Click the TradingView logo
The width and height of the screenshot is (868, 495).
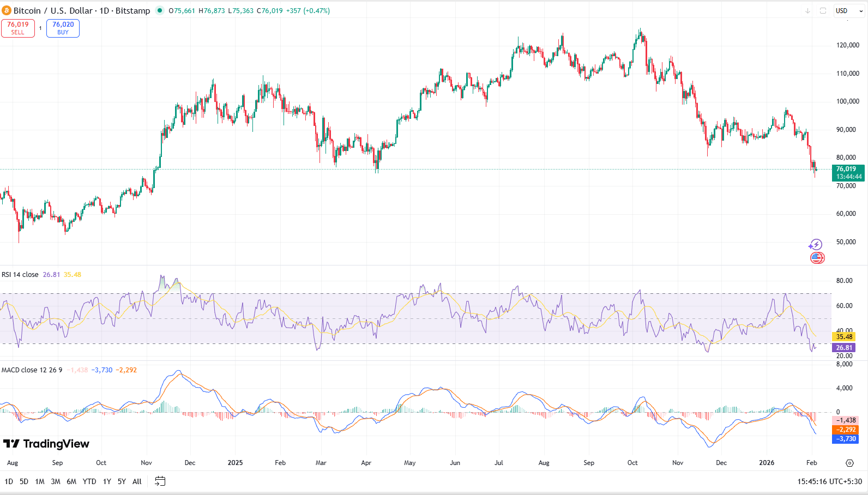46,444
